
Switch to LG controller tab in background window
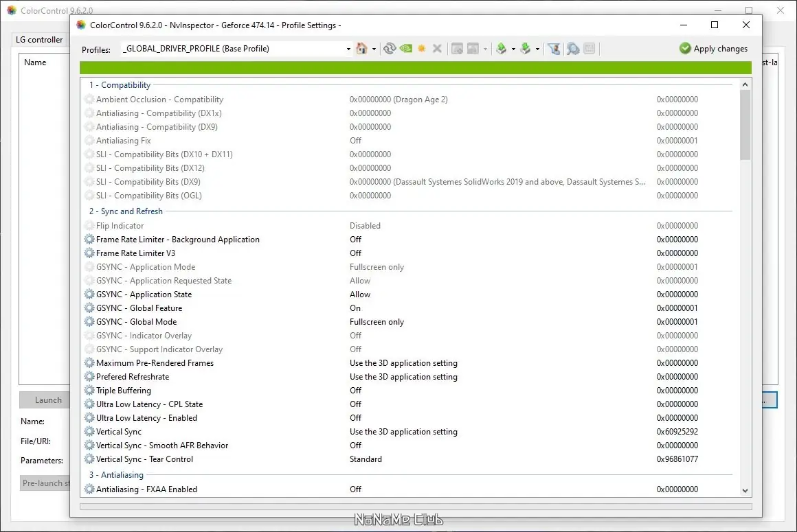pyautogui.click(x=39, y=40)
